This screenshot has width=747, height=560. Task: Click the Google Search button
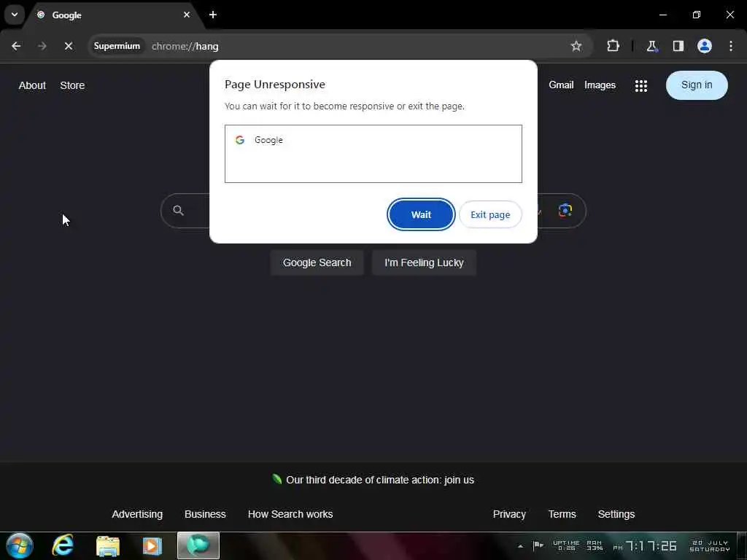coord(317,262)
